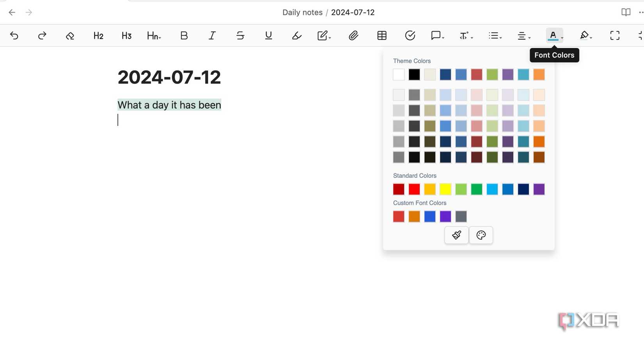
Task: Select the clear formatting eraser icon
Action: pyautogui.click(x=70, y=35)
